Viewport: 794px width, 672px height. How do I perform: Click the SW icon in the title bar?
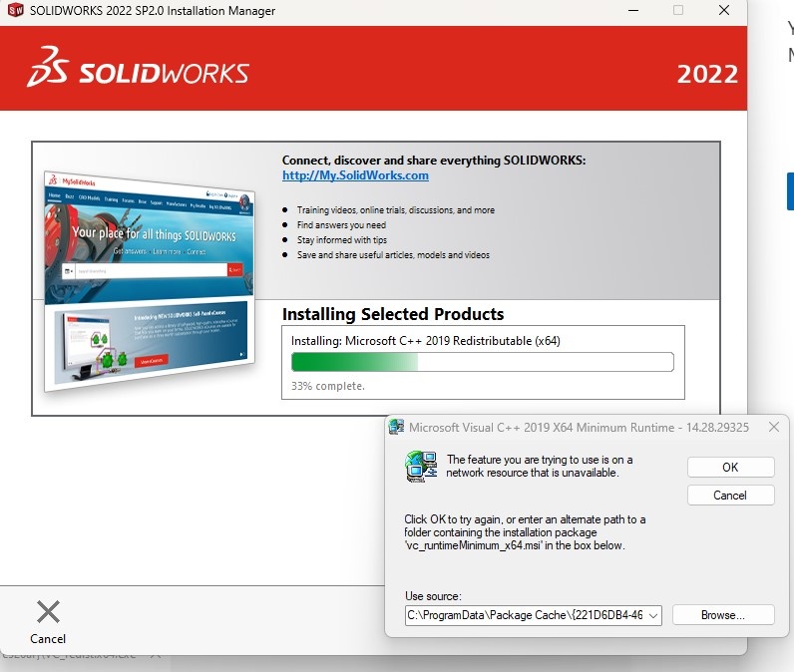pos(16,10)
